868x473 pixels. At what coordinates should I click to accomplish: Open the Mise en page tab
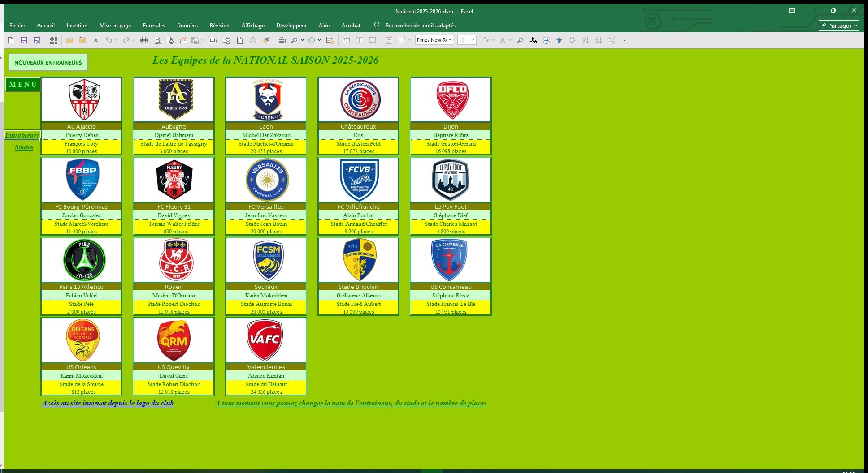[115, 26]
